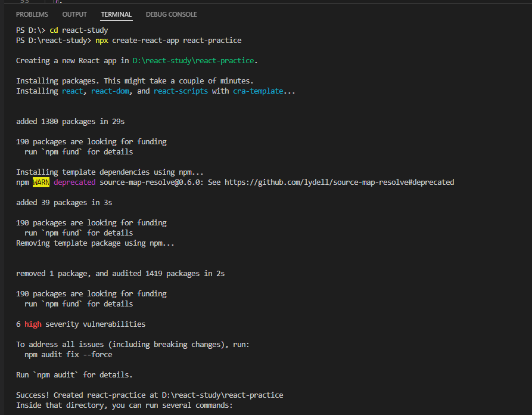The width and height of the screenshot is (532, 415).
Task: Click 'cra-template' package name
Action: 258,91
